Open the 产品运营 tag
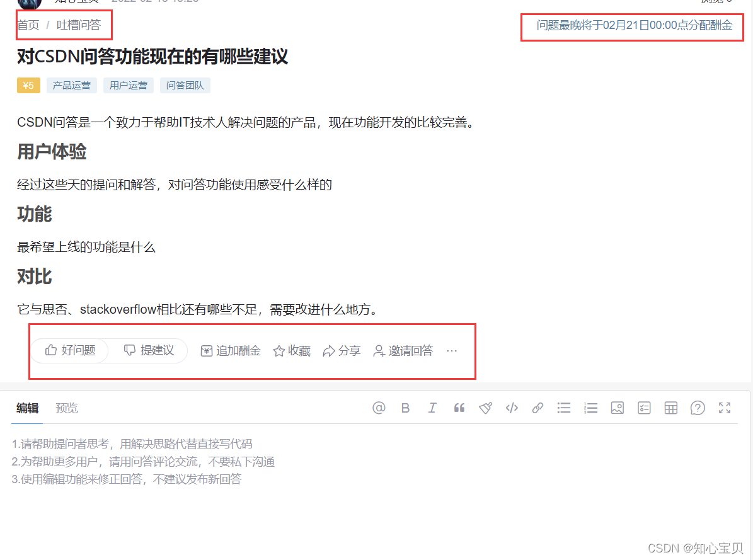The width and height of the screenshot is (753, 560). [72, 86]
